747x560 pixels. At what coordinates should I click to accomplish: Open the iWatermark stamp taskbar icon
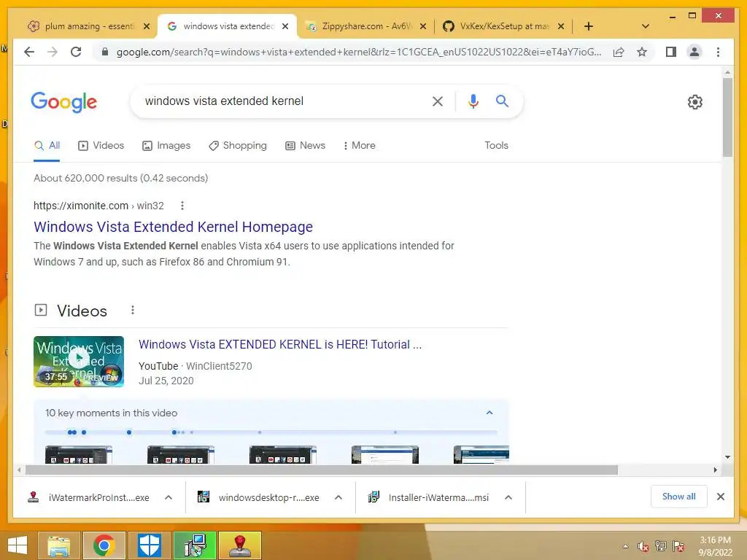(x=240, y=545)
